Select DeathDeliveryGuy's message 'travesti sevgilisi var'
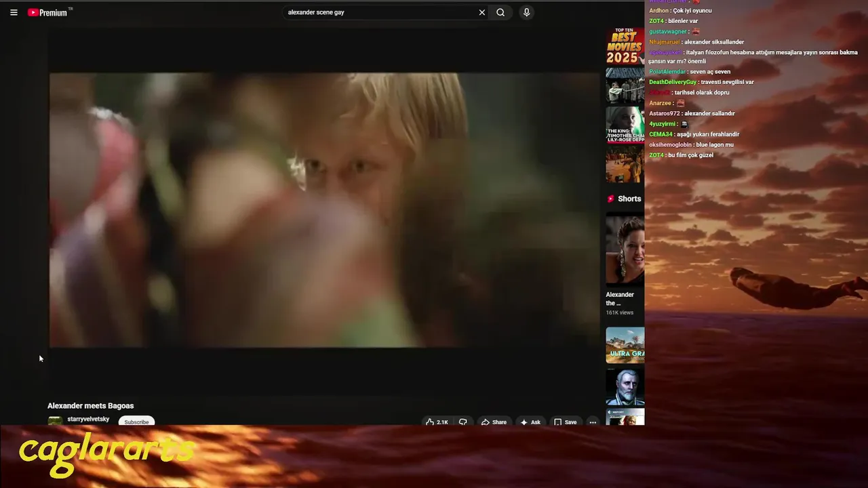 [727, 82]
